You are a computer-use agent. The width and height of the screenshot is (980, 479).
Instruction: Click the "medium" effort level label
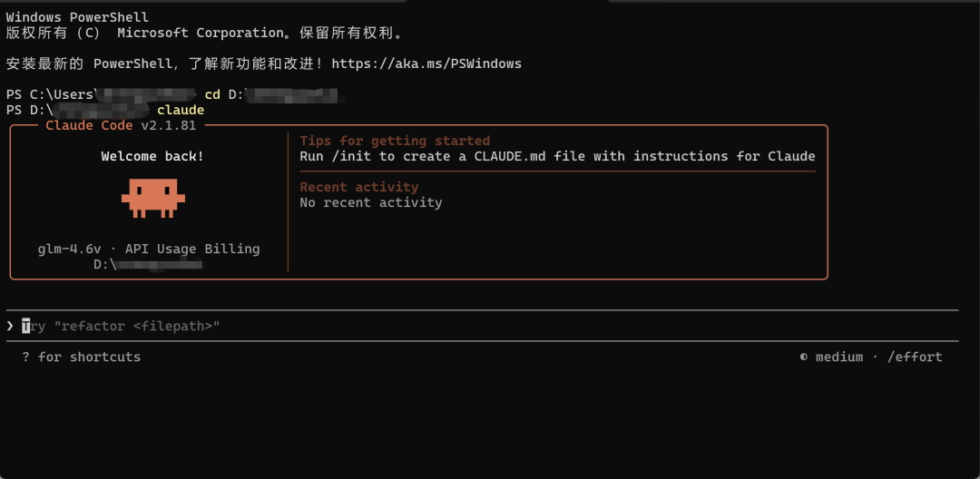click(839, 357)
